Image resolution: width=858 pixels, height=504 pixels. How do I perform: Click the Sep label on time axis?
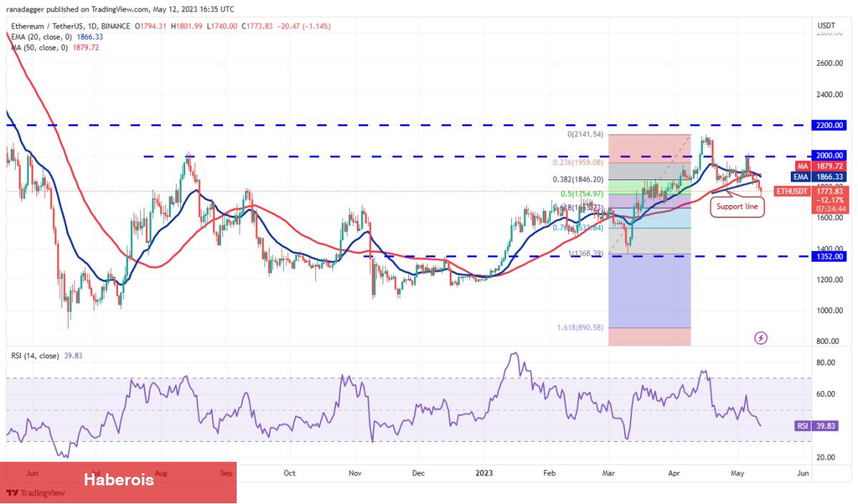tap(227, 473)
